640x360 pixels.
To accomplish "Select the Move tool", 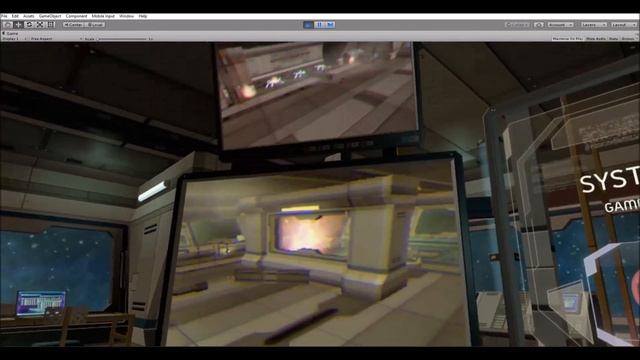I will tap(18, 24).
